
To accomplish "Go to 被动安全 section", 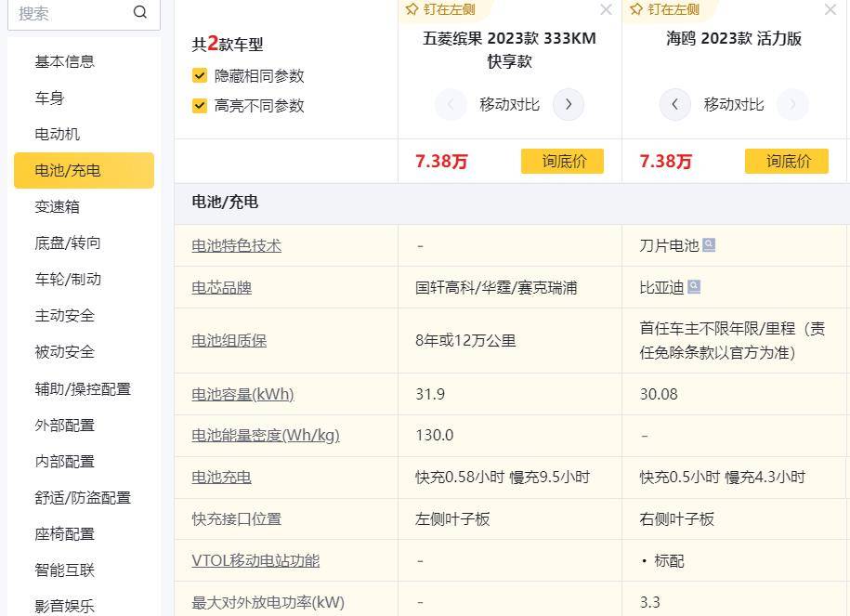I will (64, 352).
